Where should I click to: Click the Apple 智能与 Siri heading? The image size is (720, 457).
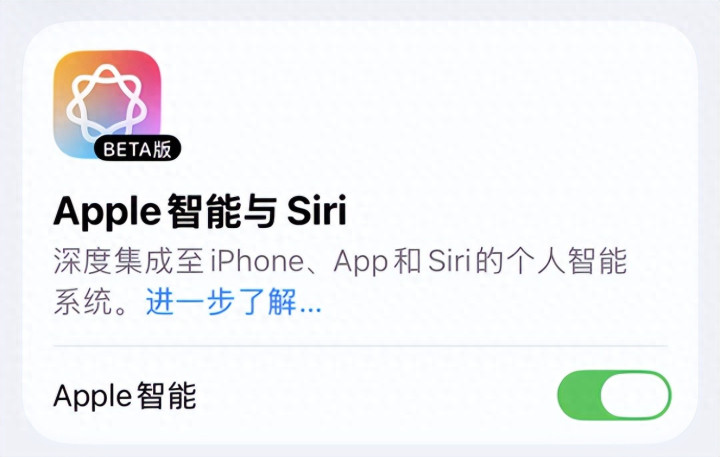tap(200, 212)
